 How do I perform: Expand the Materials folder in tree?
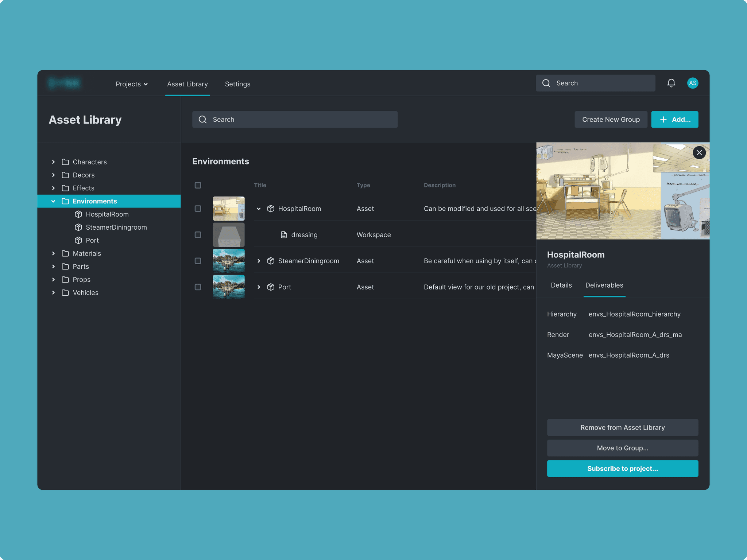point(53,253)
